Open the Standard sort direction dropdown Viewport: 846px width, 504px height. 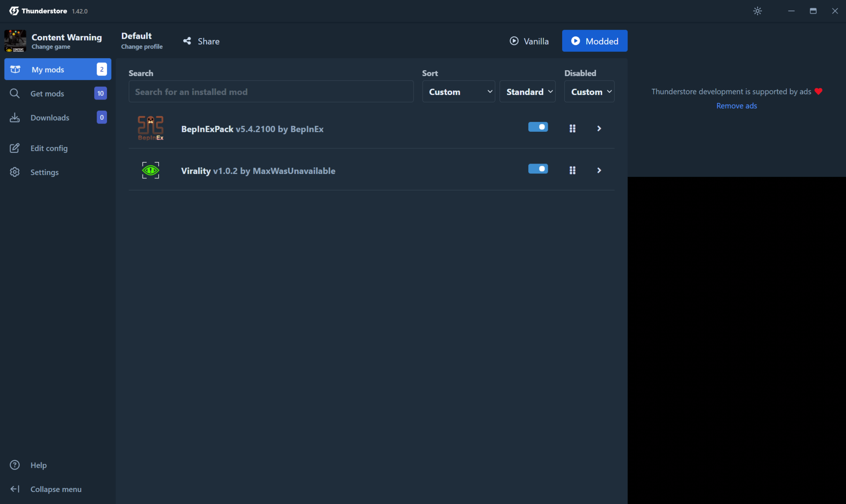coord(528,92)
